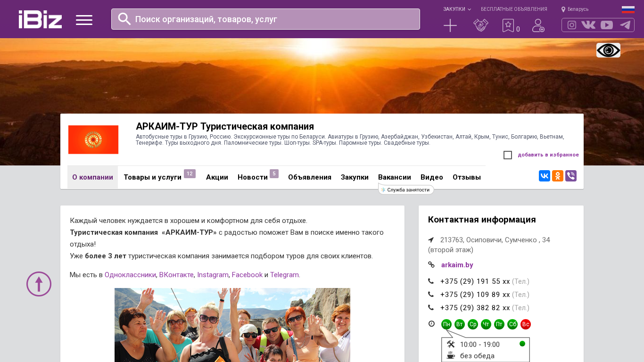Follow the 'Facebook' text link
The image size is (644, 362).
247,275
